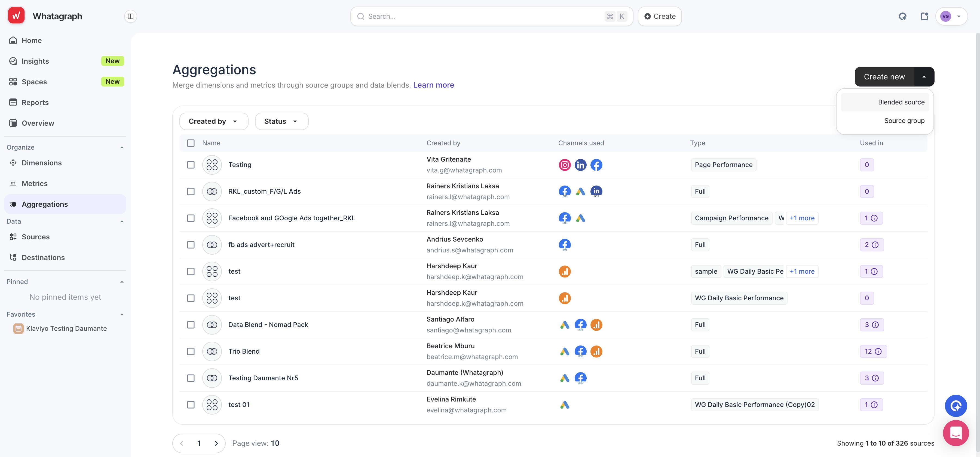Open the Klaviyo Testing Daumante favorite
This screenshot has height=457, width=980.
60,329
